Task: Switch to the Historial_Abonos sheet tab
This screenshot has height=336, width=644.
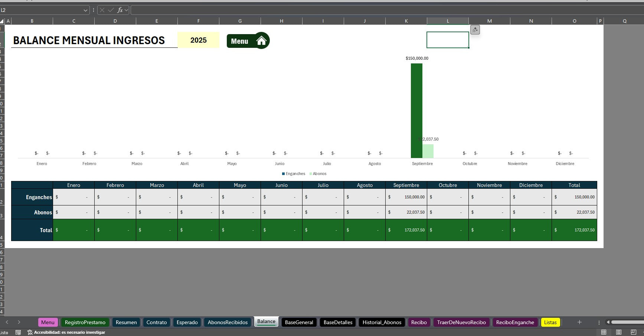Action: [382, 322]
